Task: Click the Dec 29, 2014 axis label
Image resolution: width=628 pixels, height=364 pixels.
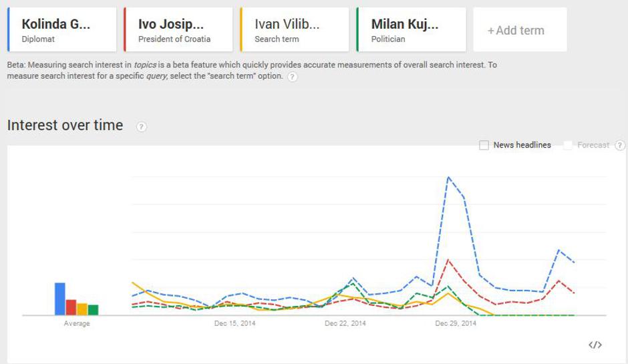Action: coord(456,324)
